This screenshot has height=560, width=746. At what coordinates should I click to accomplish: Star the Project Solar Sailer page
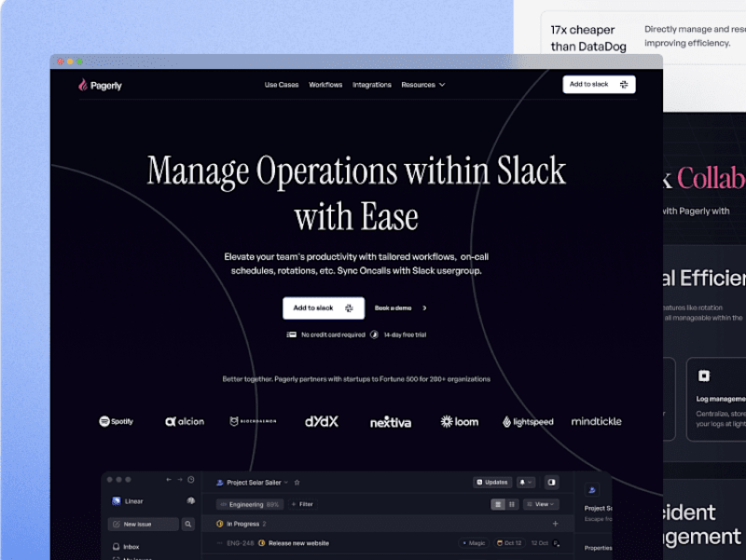297,483
